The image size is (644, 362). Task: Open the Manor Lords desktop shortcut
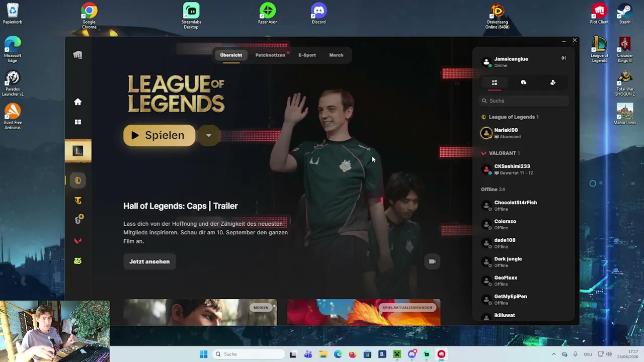tap(625, 114)
